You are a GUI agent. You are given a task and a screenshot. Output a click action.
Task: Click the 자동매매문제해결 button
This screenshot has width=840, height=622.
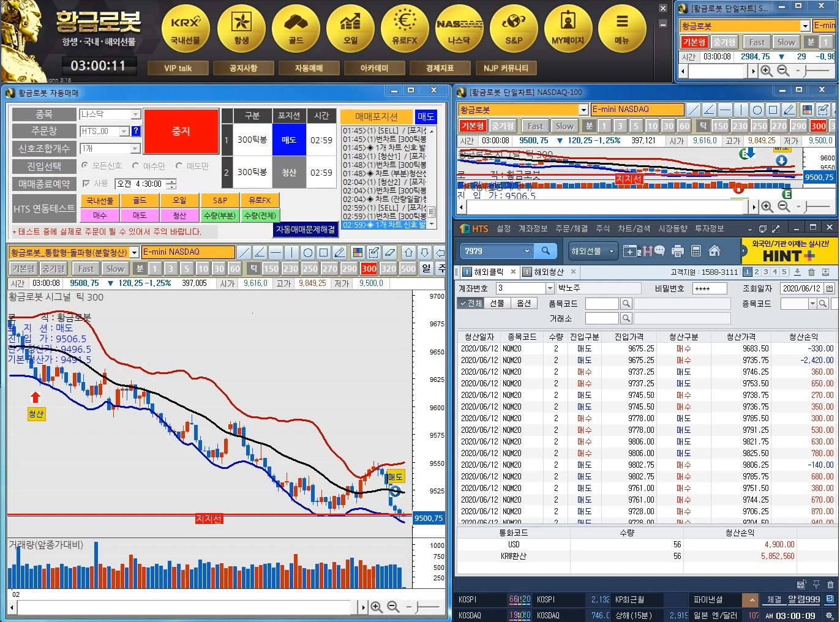pos(306,229)
